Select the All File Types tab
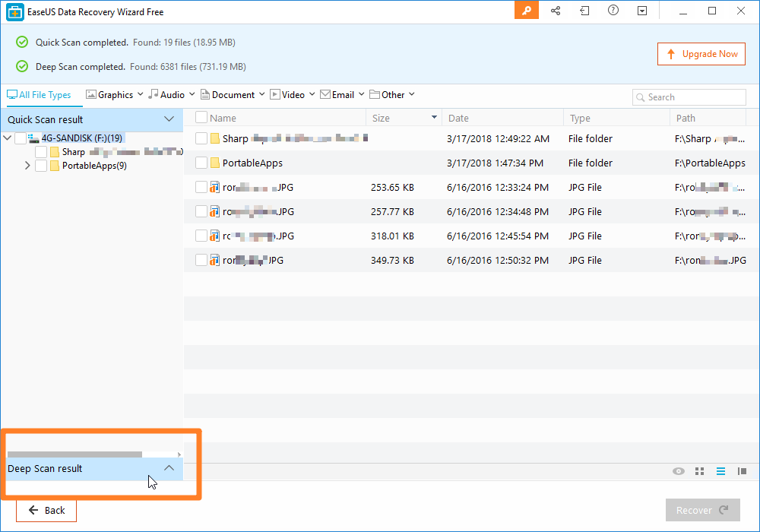 pyautogui.click(x=39, y=95)
